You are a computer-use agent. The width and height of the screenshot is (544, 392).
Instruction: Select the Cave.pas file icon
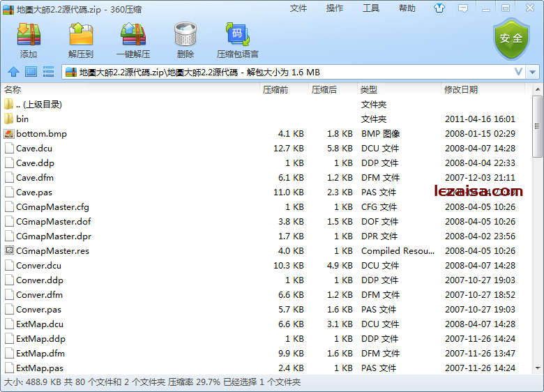[9, 193]
